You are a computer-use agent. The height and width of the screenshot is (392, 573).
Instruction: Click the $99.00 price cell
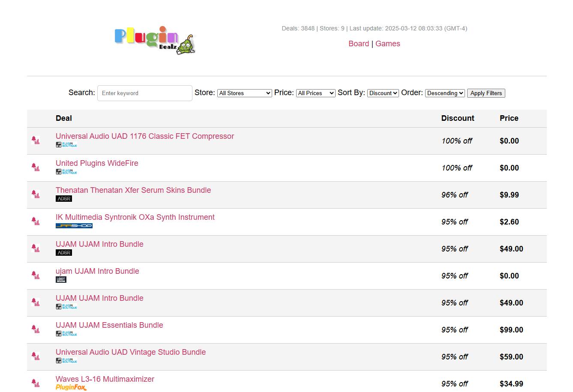click(x=511, y=330)
